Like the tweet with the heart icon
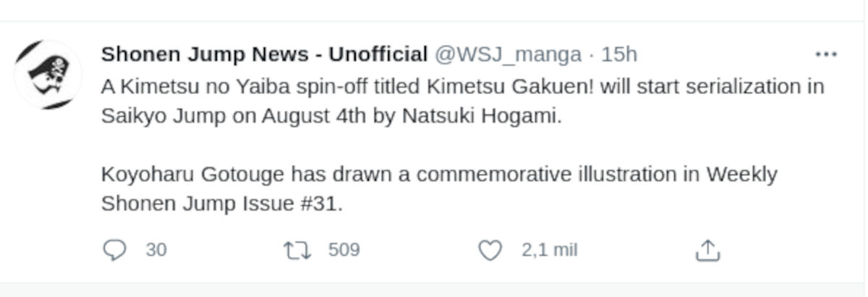The width and height of the screenshot is (868, 297). pyautogui.click(x=490, y=251)
